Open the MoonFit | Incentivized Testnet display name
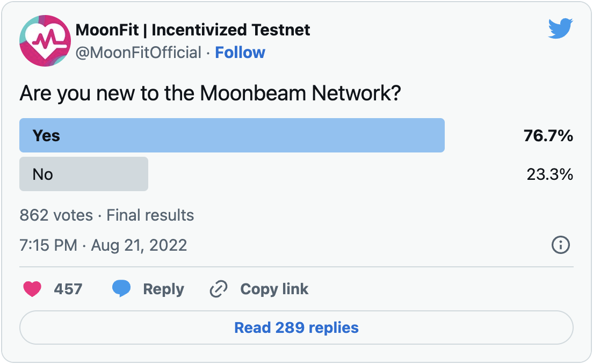This screenshot has height=364, width=593. [x=193, y=30]
